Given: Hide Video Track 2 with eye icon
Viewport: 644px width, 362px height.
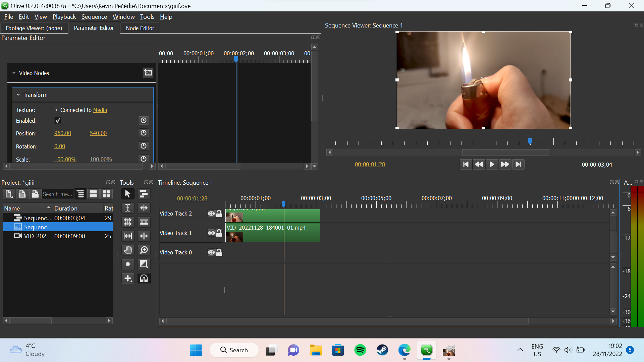Looking at the screenshot, I should point(211,214).
